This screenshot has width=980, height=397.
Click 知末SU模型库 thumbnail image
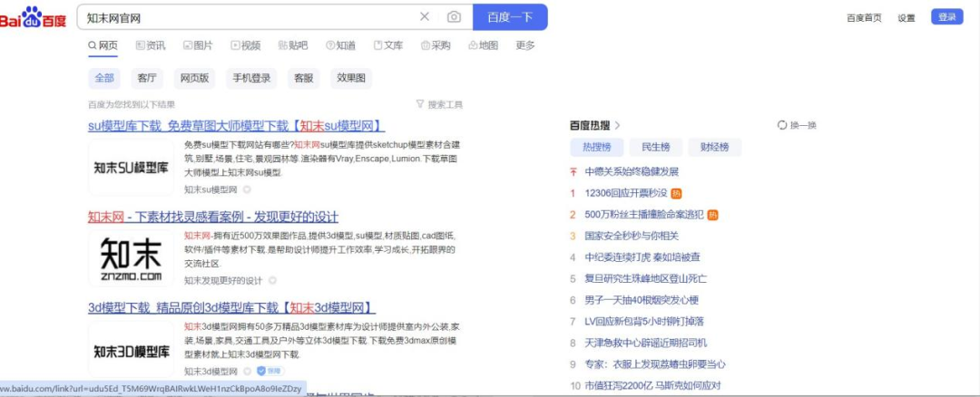[131, 168]
